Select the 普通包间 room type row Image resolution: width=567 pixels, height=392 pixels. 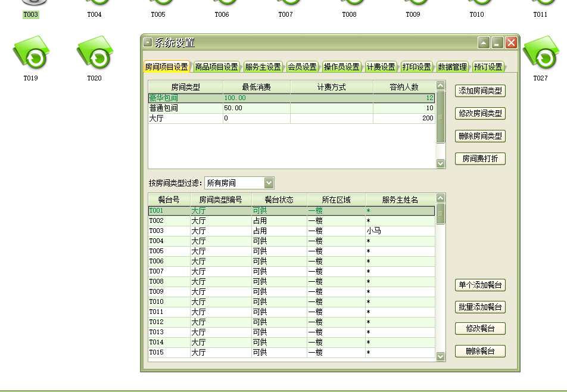291,108
